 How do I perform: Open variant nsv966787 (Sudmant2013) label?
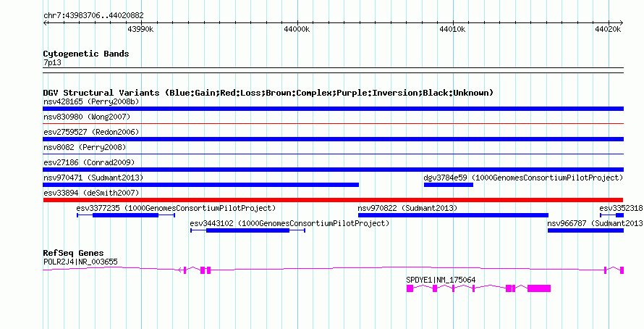(595, 223)
